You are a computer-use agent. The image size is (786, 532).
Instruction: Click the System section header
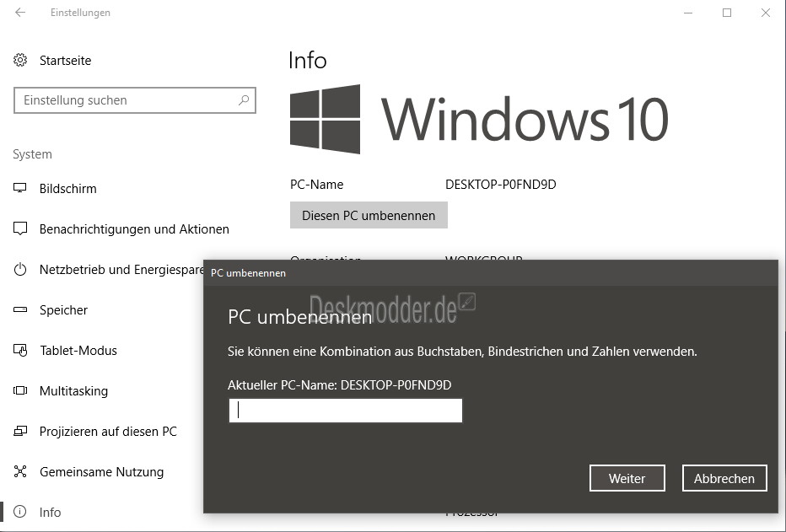tap(32, 154)
